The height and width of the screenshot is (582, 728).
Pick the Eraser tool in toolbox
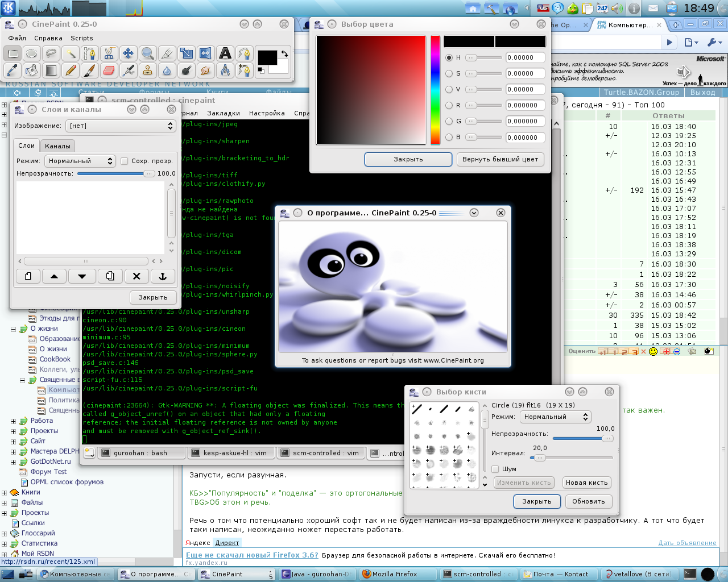tap(109, 70)
